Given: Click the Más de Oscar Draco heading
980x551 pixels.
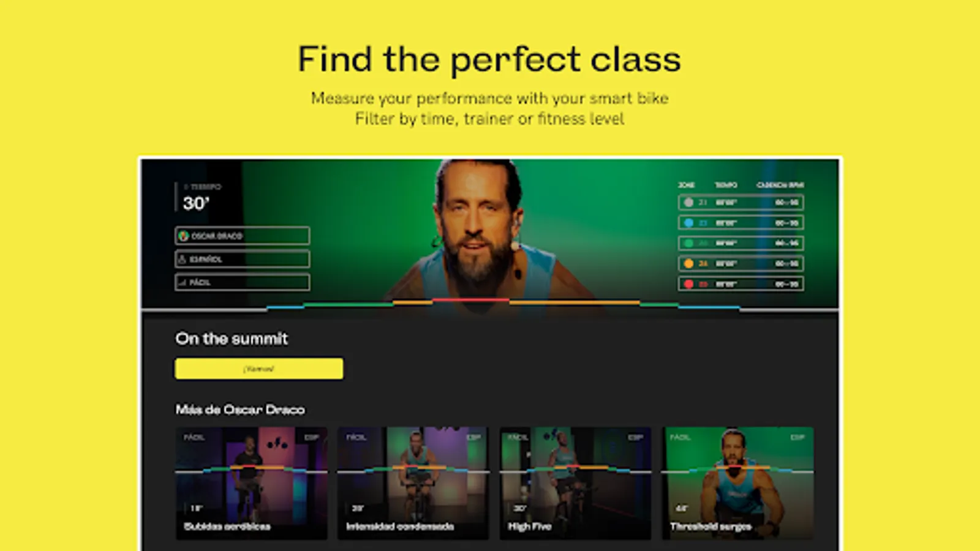Looking at the screenshot, I should point(240,410).
